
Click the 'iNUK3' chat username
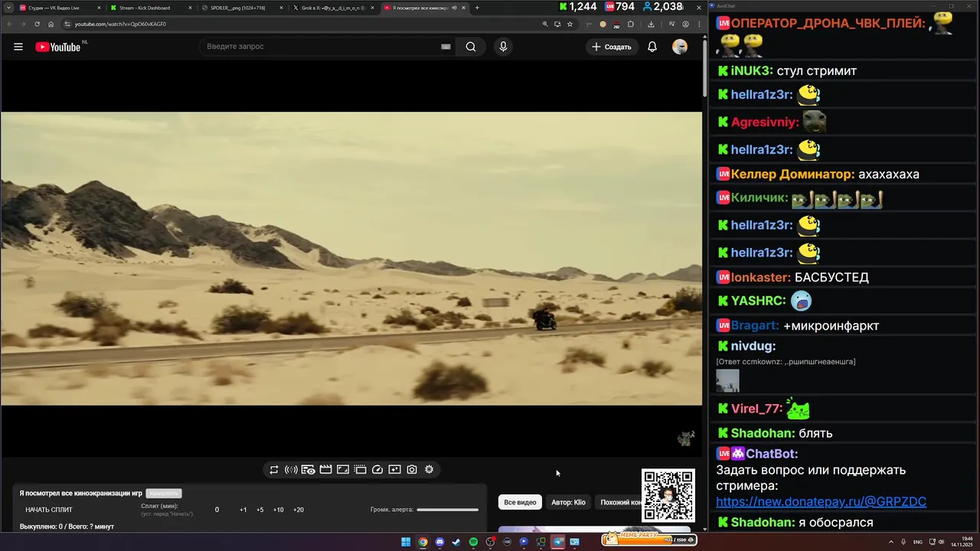click(x=752, y=71)
